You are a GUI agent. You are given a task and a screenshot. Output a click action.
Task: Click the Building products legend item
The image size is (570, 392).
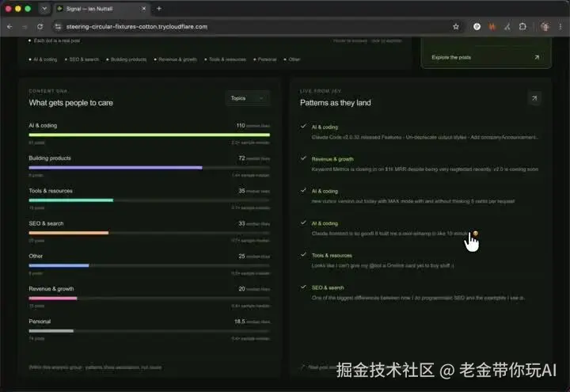(127, 59)
